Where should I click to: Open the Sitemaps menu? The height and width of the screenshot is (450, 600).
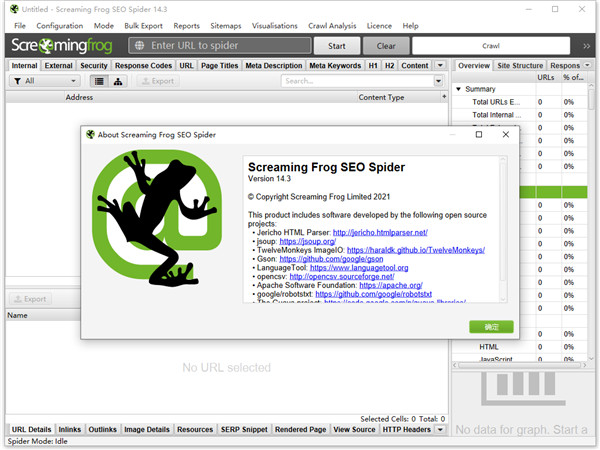point(226,26)
